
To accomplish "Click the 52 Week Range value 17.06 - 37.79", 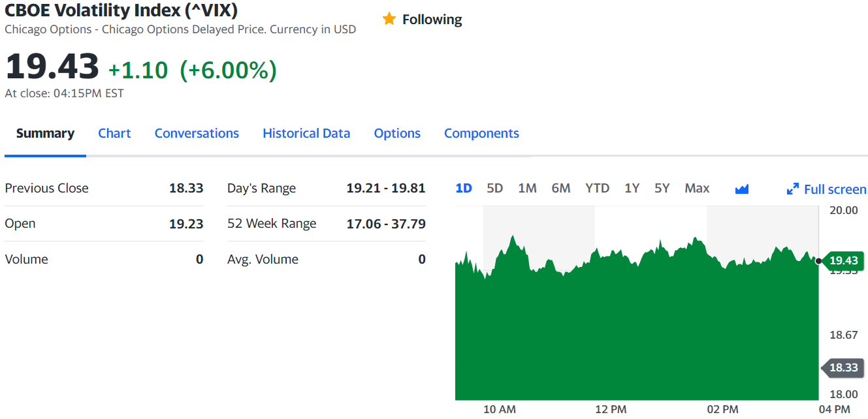I will tap(386, 223).
